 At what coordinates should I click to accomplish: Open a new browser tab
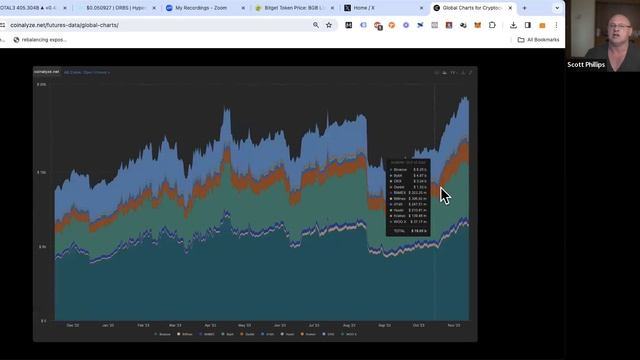coord(524,8)
